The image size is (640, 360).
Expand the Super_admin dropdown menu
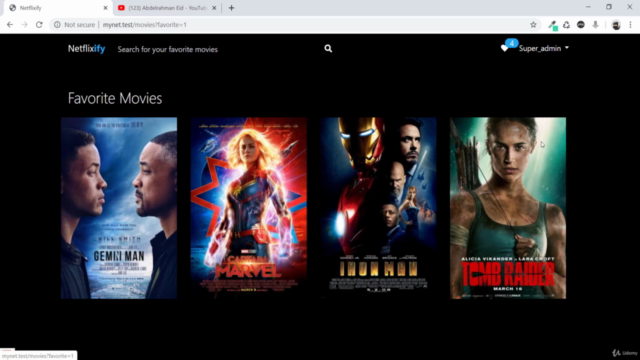coord(544,48)
